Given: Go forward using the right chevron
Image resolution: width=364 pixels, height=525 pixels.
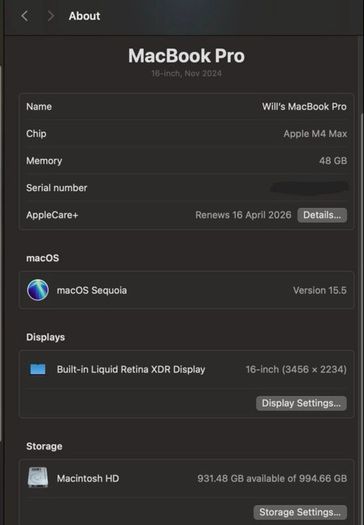Looking at the screenshot, I should pos(51,16).
